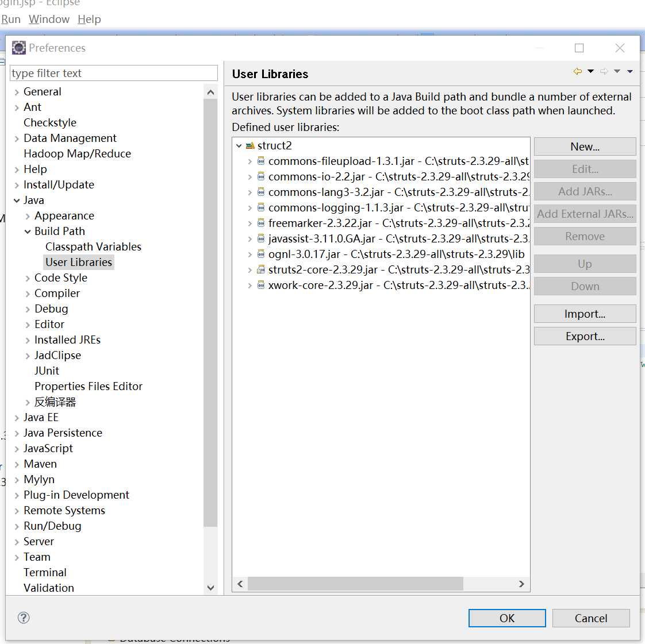Viewport: 645px width, 644px height.
Task: Select JadClipse in the tree
Action: tap(57, 355)
